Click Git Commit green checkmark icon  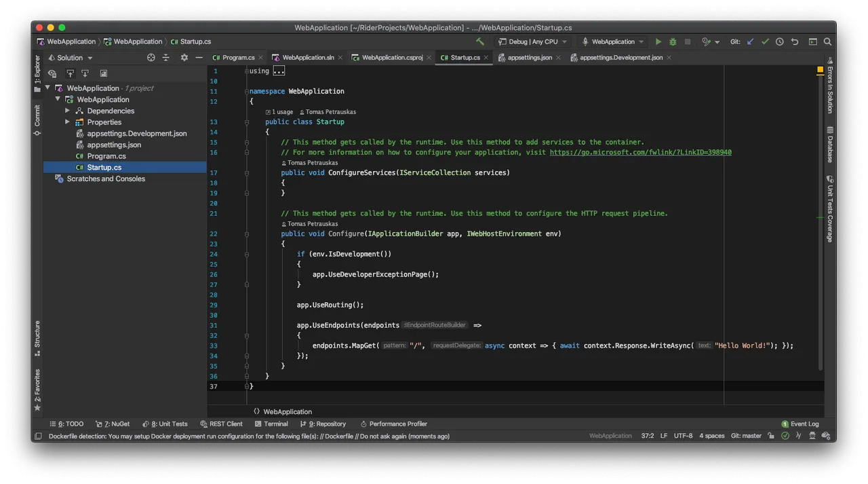pos(765,41)
